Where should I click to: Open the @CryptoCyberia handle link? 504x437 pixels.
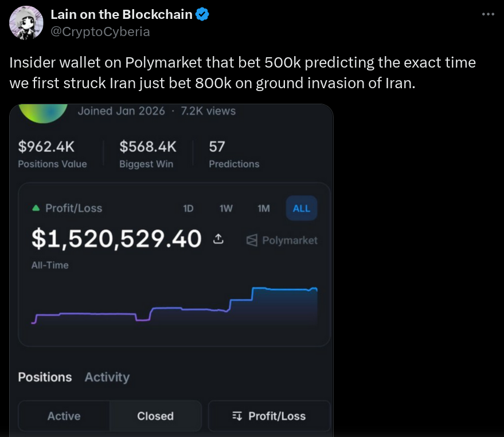click(100, 32)
